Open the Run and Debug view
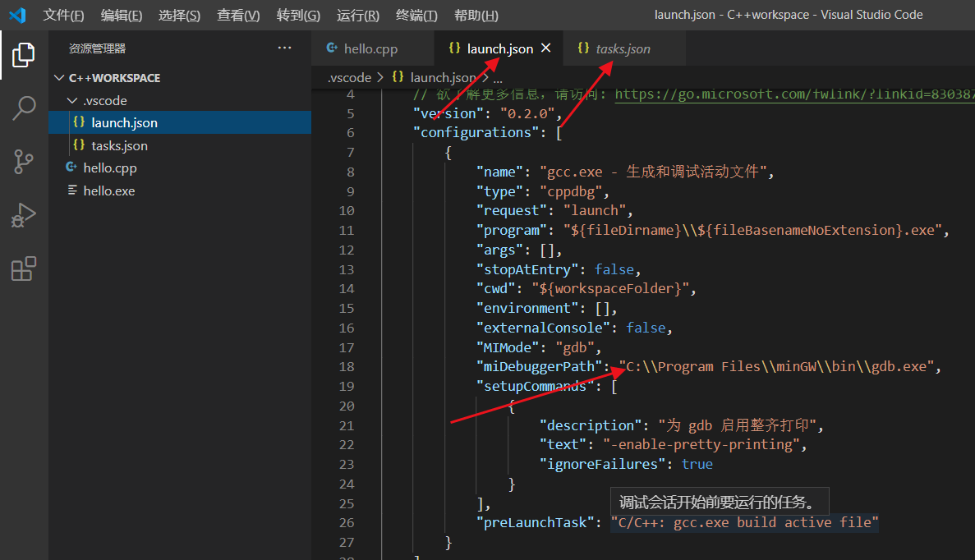This screenshot has width=975, height=560. tap(24, 215)
